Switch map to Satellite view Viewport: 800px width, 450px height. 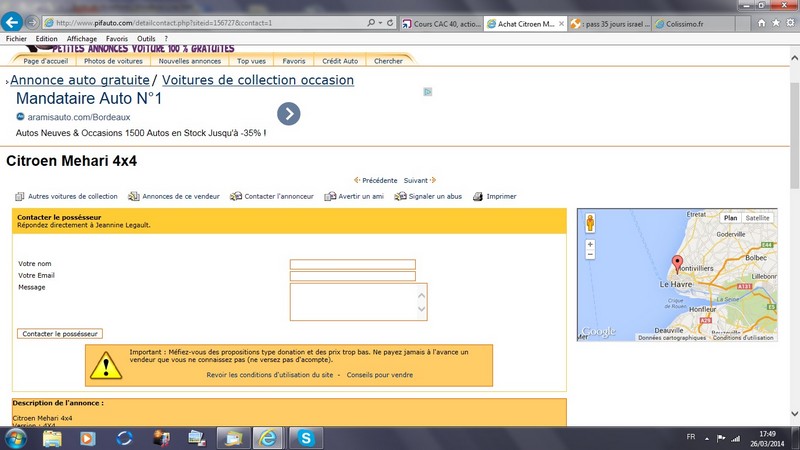[x=757, y=218]
